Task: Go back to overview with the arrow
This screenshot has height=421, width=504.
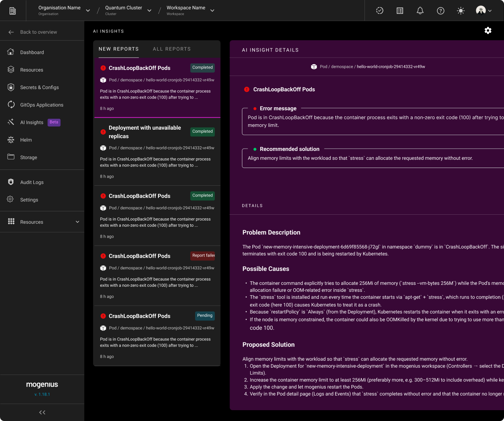Action: (x=11, y=32)
